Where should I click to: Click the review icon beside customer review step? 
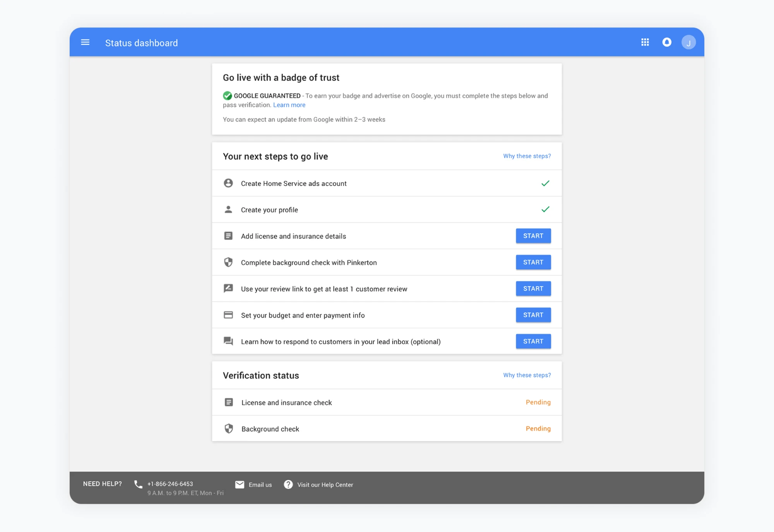click(228, 288)
